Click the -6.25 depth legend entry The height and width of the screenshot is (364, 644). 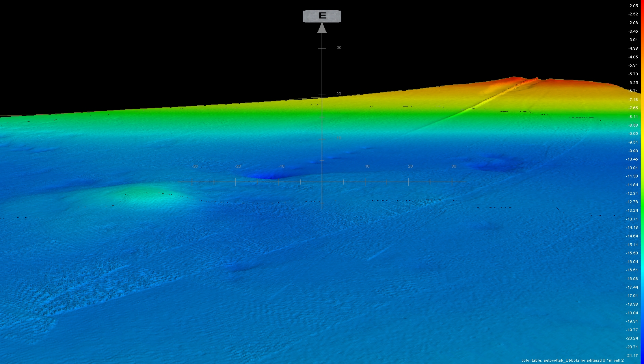[633, 83]
